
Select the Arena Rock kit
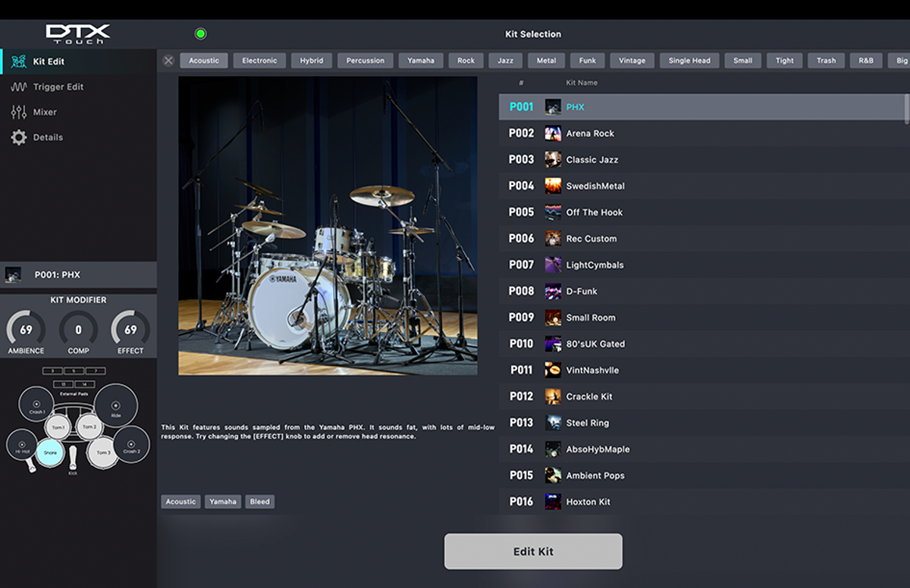[590, 133]
